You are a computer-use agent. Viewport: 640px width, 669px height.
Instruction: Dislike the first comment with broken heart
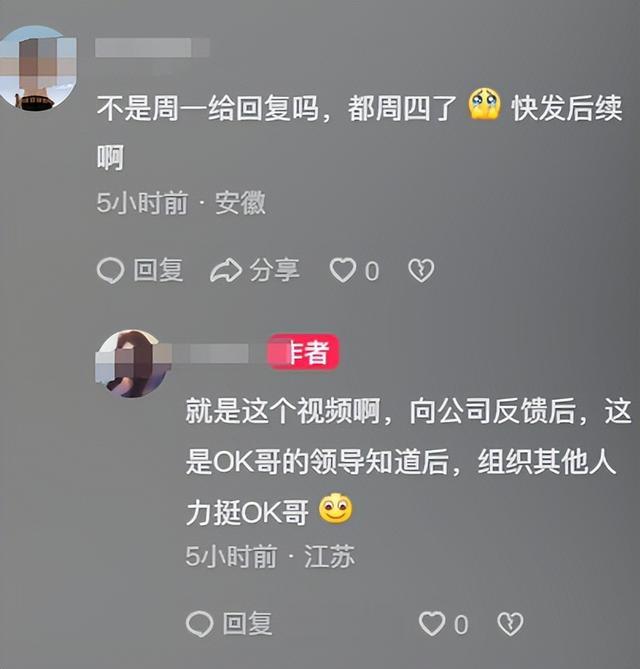pyautogui.click(x=421, y=271)
